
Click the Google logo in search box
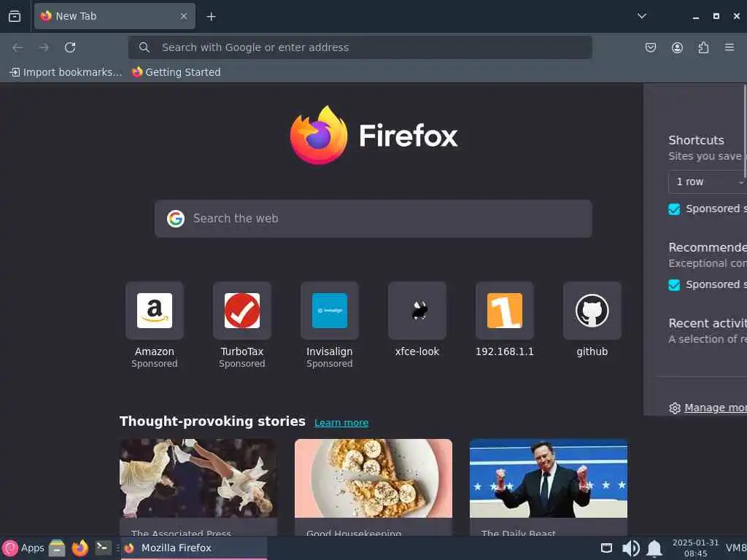176,219
